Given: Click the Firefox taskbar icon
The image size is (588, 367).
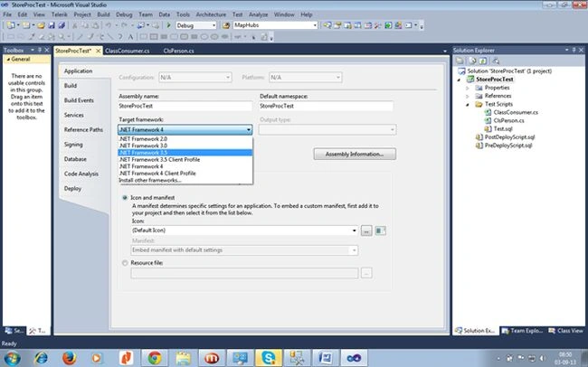Looking at the screenshot, I should pyautogui.click(x=70, y=358).
